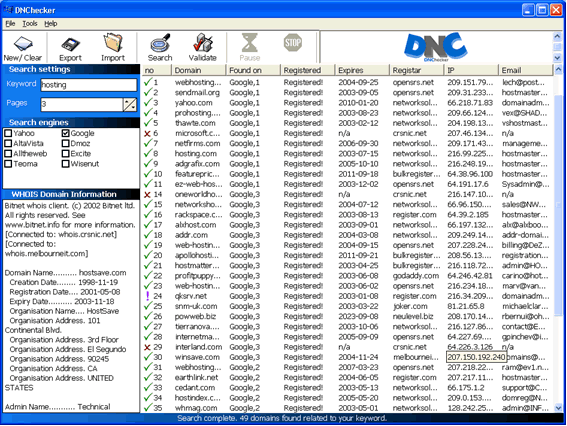567x426 pixels.
Task: Click the banner area down arrow
Action: click(557, 57)
